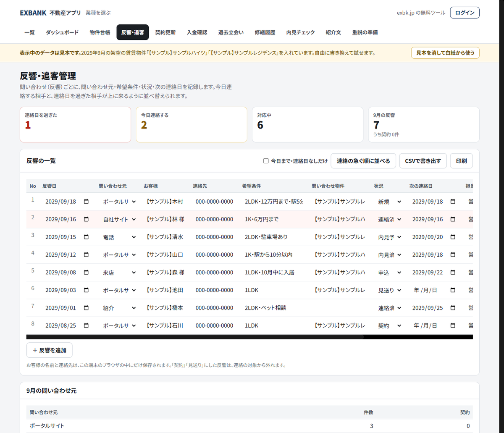Open next-contact calendar icon in 池田 row
This screenshot has width=504, height=433.
pos(453,290)
